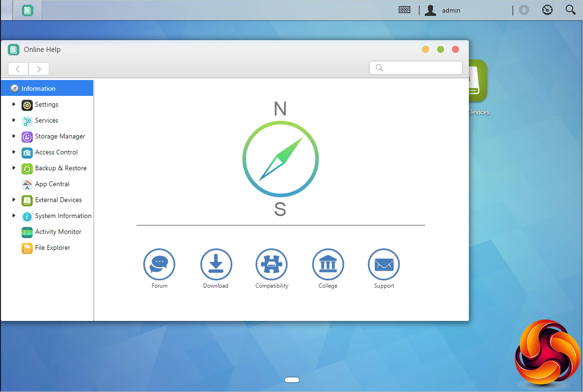
Task: Expand the Services tree node
Action: tap(14, 120)
